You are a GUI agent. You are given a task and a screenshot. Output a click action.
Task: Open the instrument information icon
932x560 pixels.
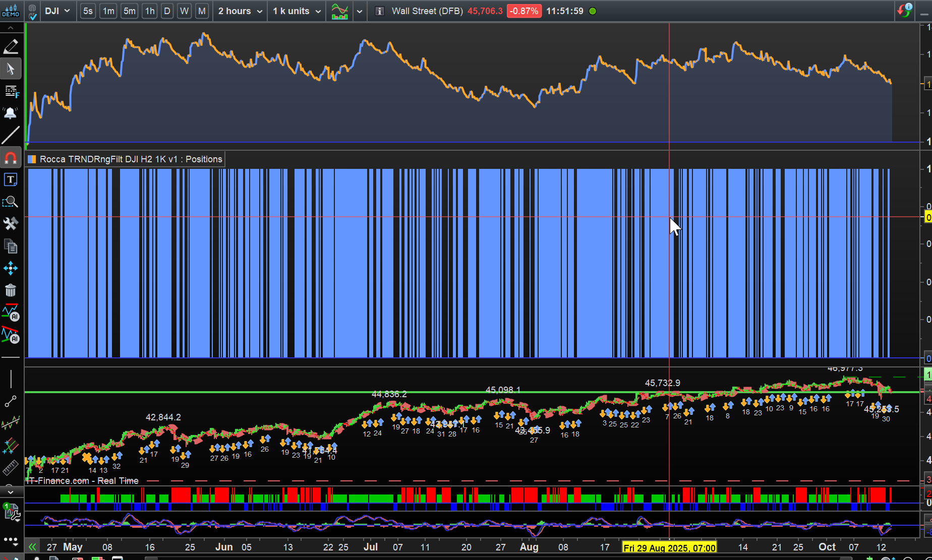click(380, 11)
